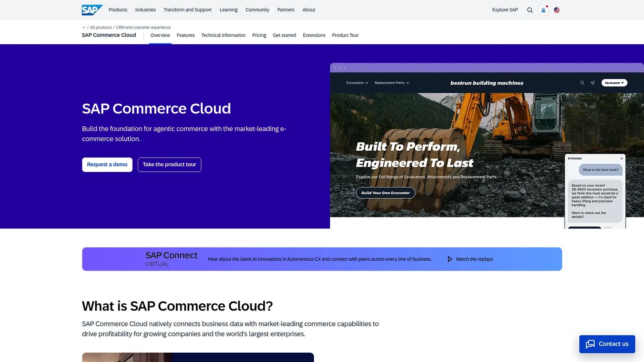Switch to the Features tab
644x362 pixels.
[185, 35]
